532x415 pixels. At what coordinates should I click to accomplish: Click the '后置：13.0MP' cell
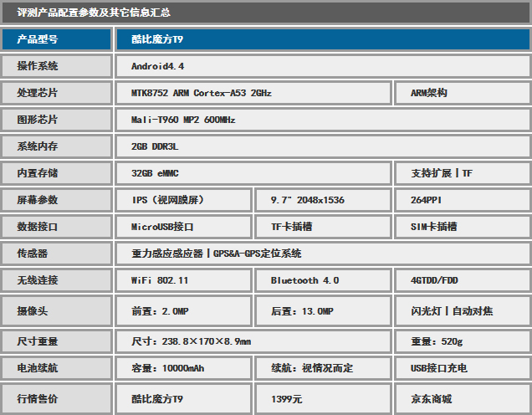click(324, 311)
